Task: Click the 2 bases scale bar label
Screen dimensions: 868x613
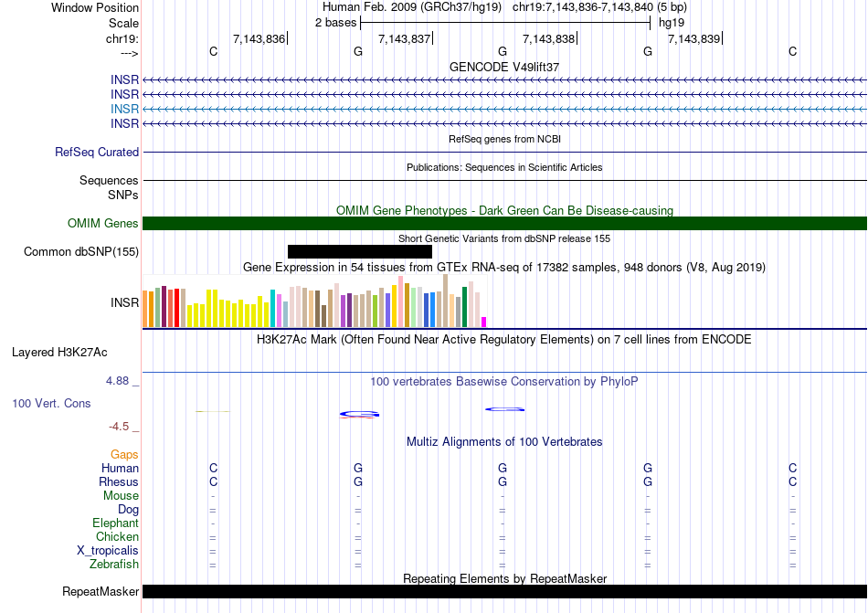Action: [x=335, y=23]
